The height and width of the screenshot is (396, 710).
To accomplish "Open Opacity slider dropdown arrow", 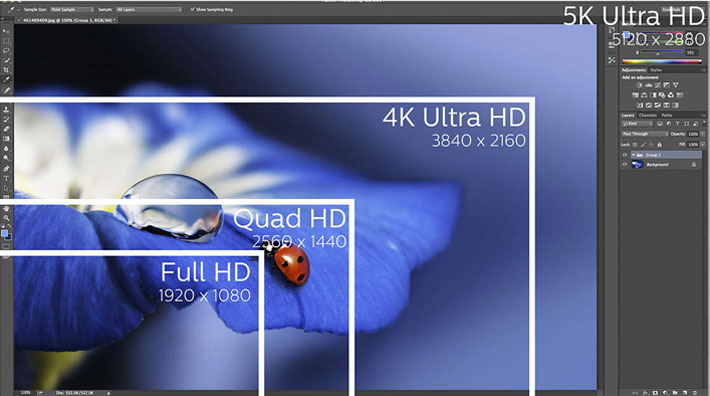I will [703, 134].
